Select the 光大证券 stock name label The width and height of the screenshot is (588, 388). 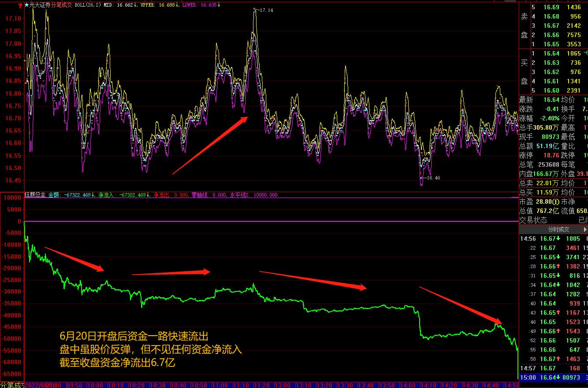point(40,5)
